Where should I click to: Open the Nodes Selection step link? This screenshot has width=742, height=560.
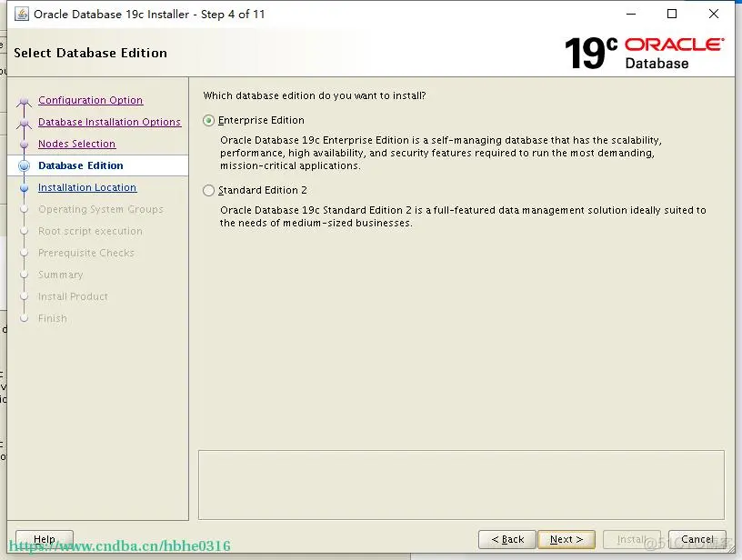pos(76,144)
